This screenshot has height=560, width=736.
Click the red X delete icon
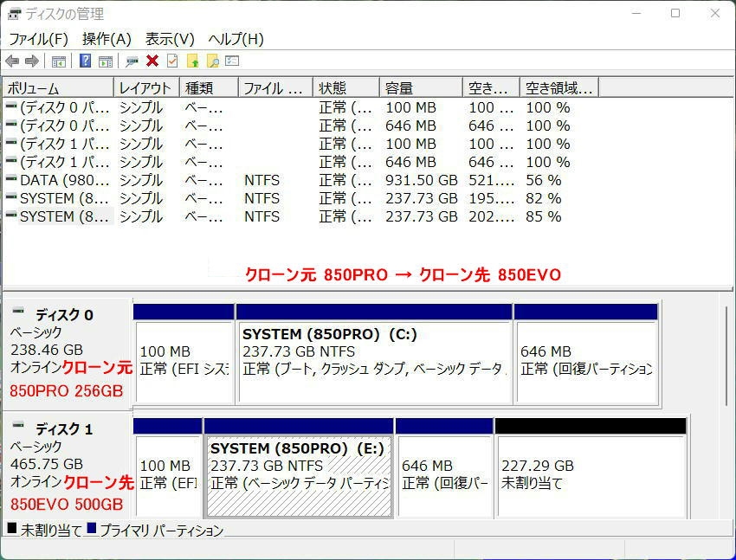152,61
